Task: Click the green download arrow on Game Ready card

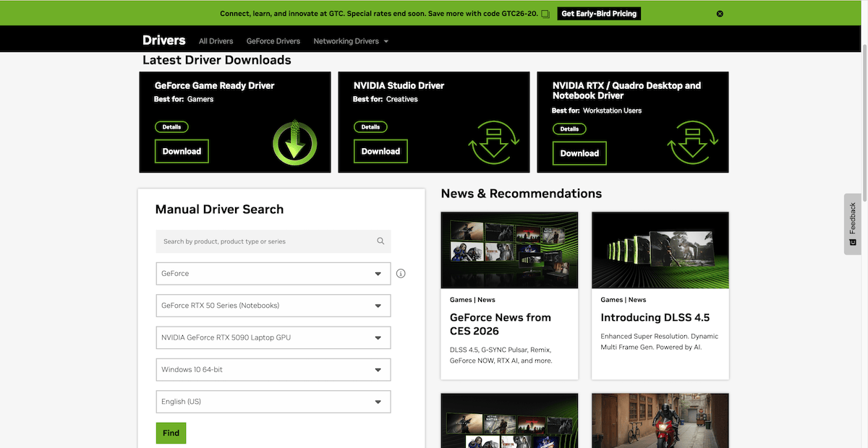Action: 294,142
